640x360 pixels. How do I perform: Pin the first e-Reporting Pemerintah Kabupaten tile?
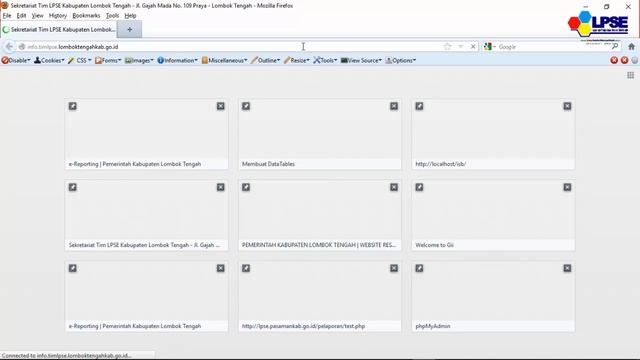(73, 106)
